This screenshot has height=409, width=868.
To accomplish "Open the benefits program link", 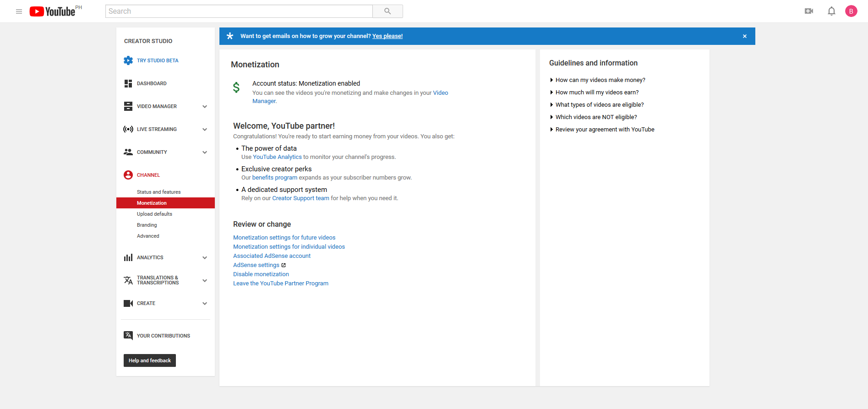I will click(275, 178).
